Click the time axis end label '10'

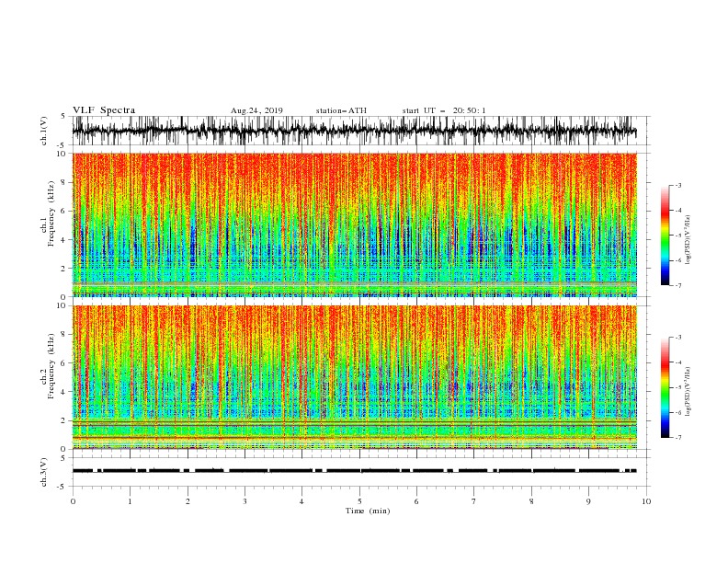coord(646,501)
